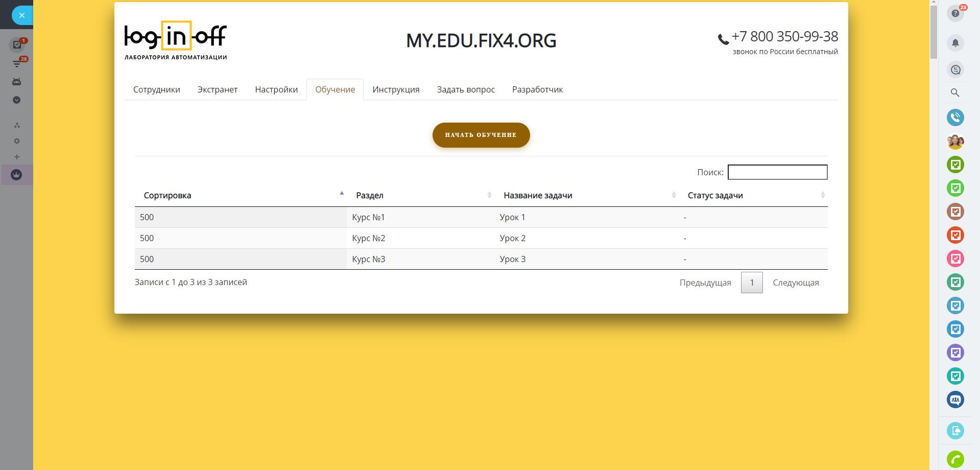Image resolution: width=980 pixels, height=470 pixels.
Task: Open the dark blue group chat icon
Action: coord(955,400)
